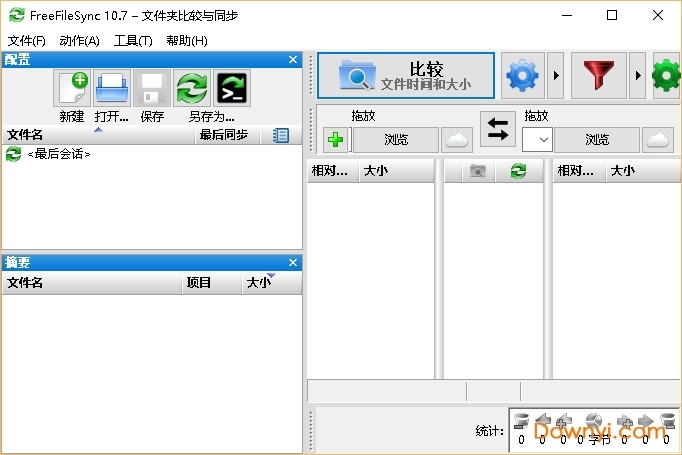Click the right grid 大小 column header
The width and height of the screenshot is (682, 455).
click(x=644, y=171)
